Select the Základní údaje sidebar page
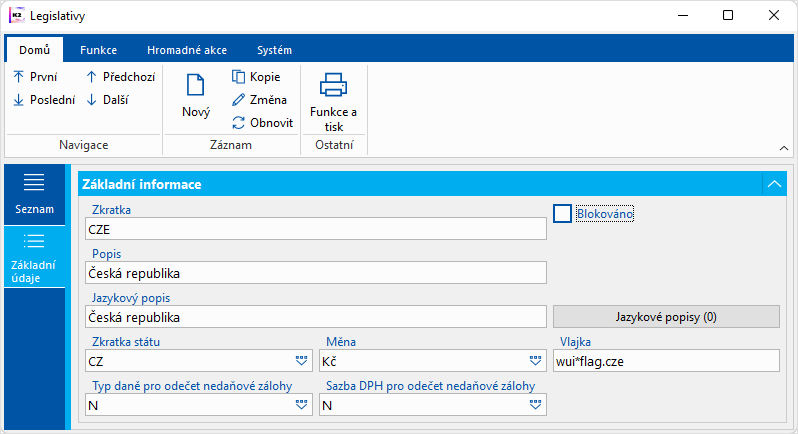The height and width of the screenshot is (434, 798). click(34, 257)
